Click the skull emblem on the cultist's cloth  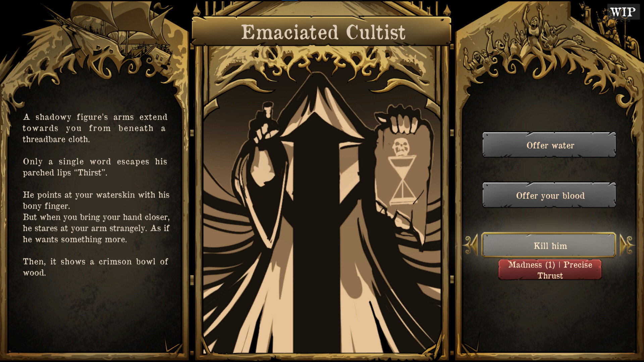(401, 146)
